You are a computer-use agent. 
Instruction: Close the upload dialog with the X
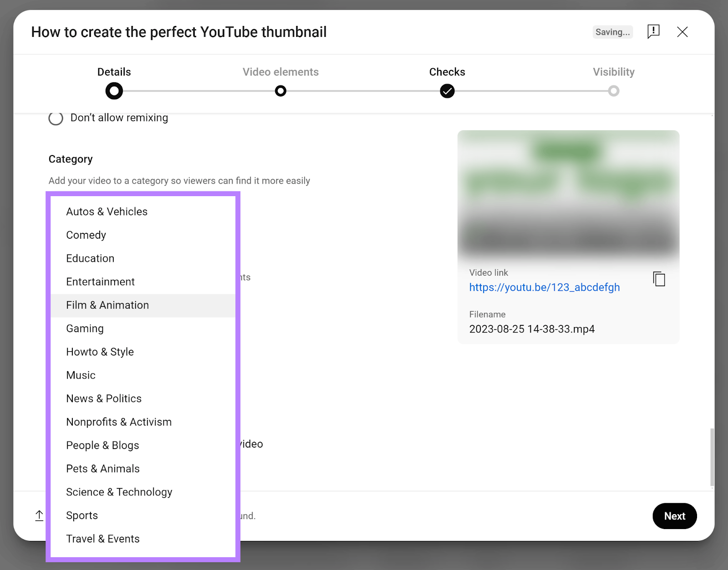pyautogui.click(x=682, y=32)
